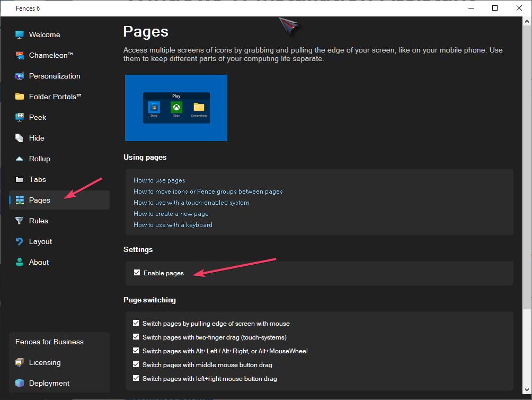Open the Chameleon icon in sidebar
Image resolution: width=532 pixels, height=400 pixels.
[x=20, y=55]
